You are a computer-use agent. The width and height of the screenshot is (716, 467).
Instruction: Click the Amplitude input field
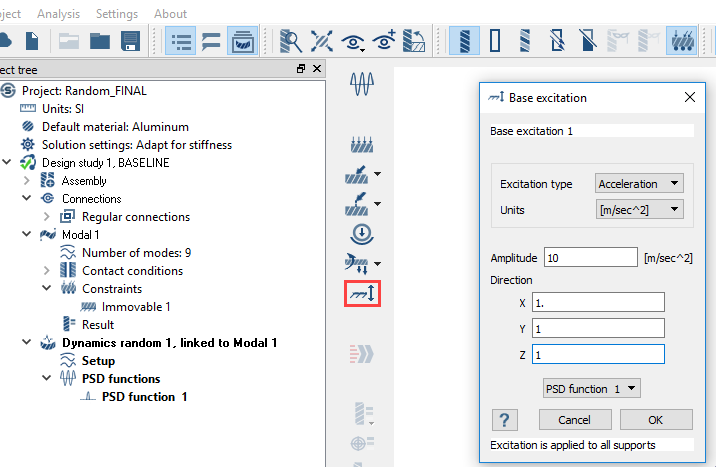coord(591,257)
